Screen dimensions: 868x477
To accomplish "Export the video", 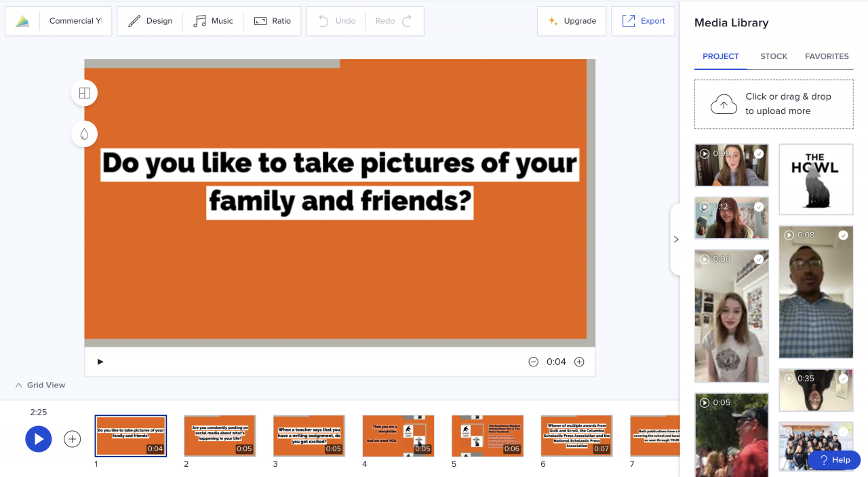I will point(643,21).
